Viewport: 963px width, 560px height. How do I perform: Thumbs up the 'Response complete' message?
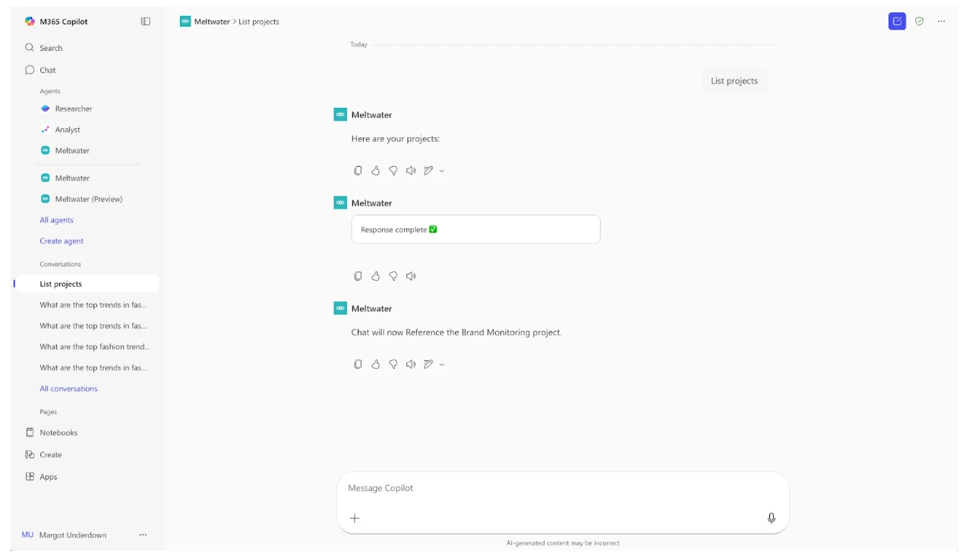coord(375,276)
